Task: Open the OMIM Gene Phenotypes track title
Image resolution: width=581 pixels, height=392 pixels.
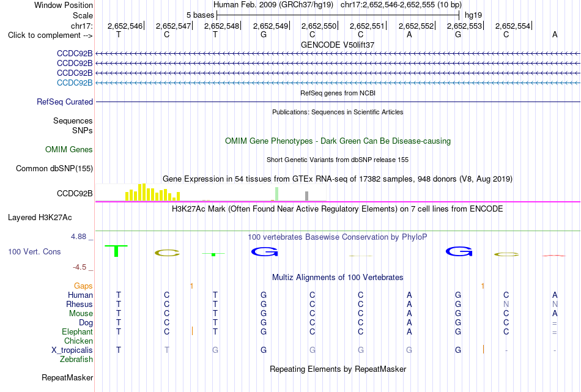Action: tap(338, 141)
